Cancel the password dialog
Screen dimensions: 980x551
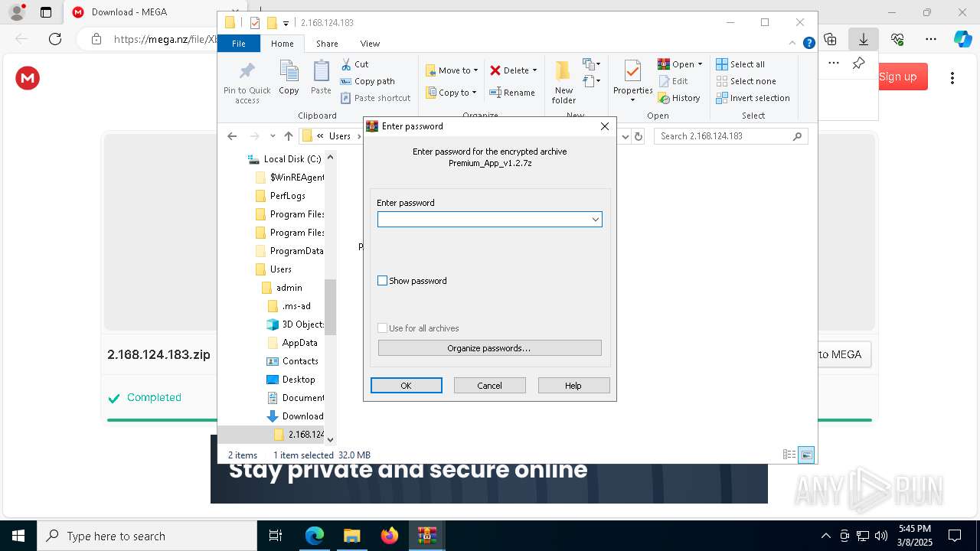click(x=490, y=386)
